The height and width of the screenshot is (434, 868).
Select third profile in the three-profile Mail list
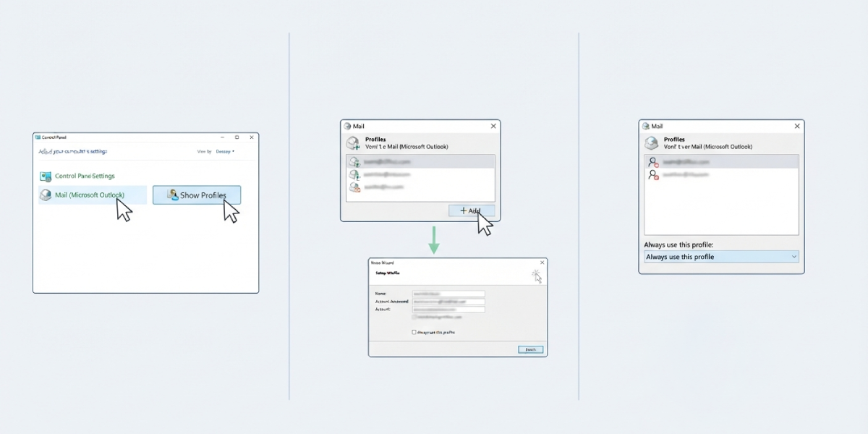420,187
